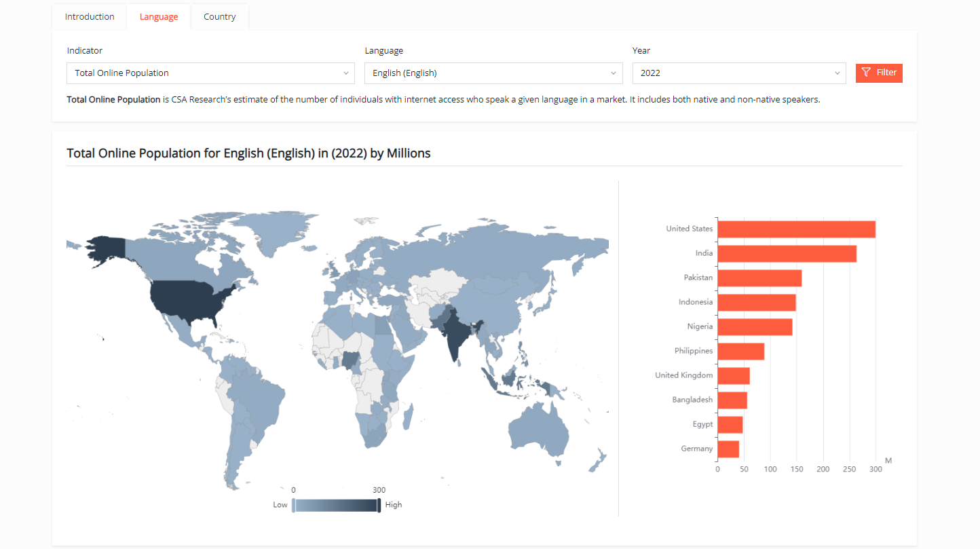Open the Language dropdown showing English
Image resolution: width=980 pixels, height=549 pixels.
(x=493, y=73)
